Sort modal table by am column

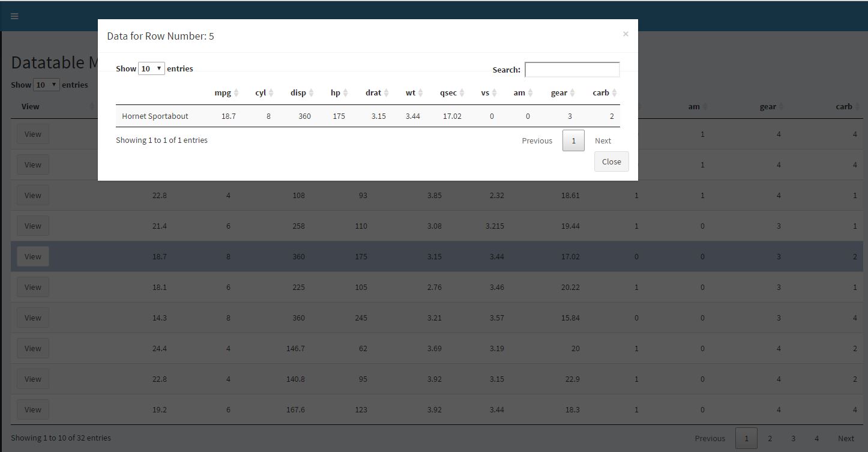tap(523, 92)
